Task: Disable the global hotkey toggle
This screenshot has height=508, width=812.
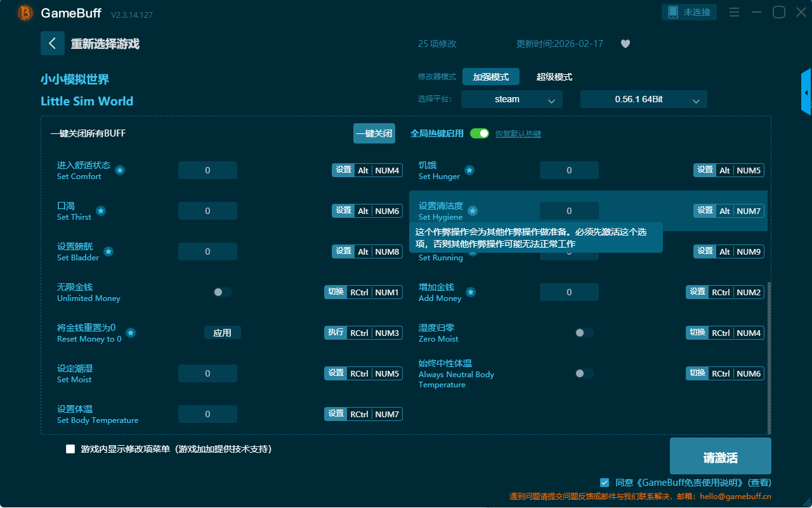Action: tap(480, 133)
